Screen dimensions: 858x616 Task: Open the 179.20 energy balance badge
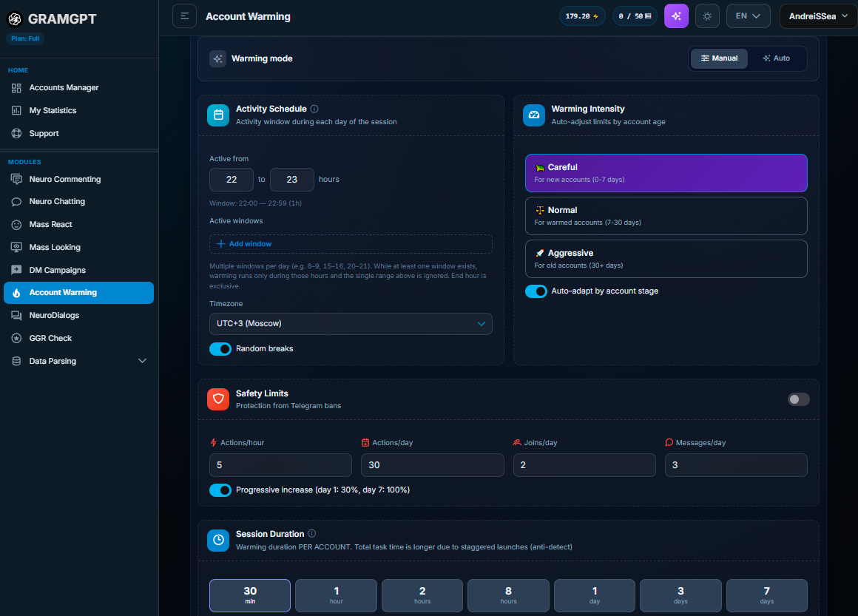582,16
